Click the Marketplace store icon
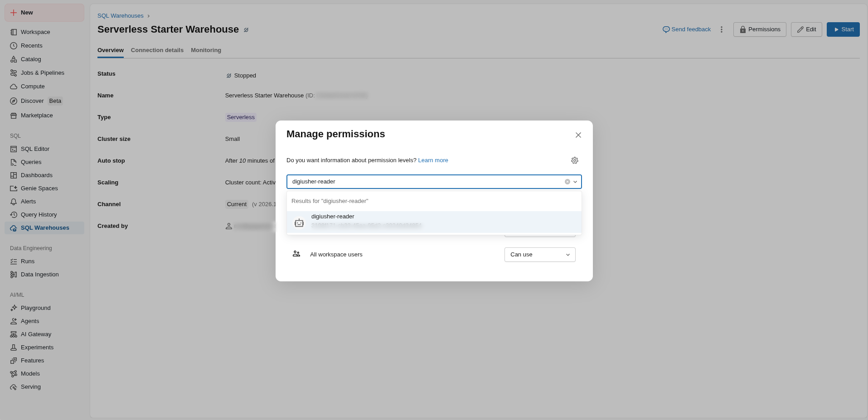The height and width of the screenshot is (420, 868). click(x=14, y=116)
